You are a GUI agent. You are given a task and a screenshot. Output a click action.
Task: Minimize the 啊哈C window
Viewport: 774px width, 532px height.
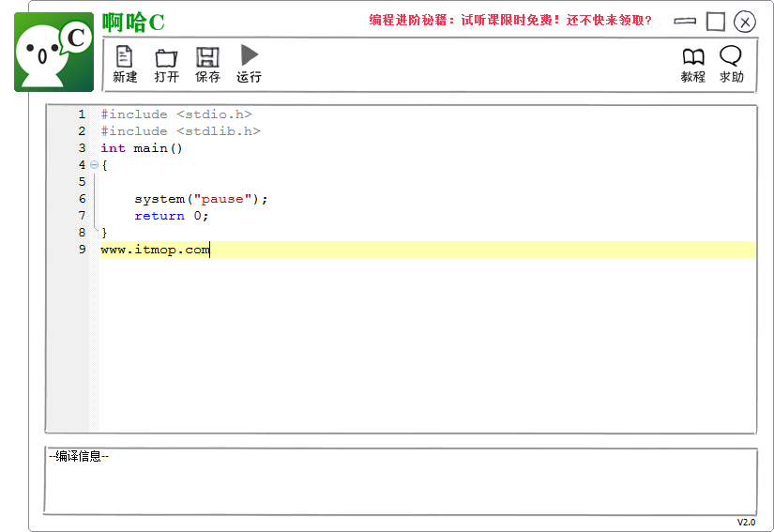tap(685, 21)
